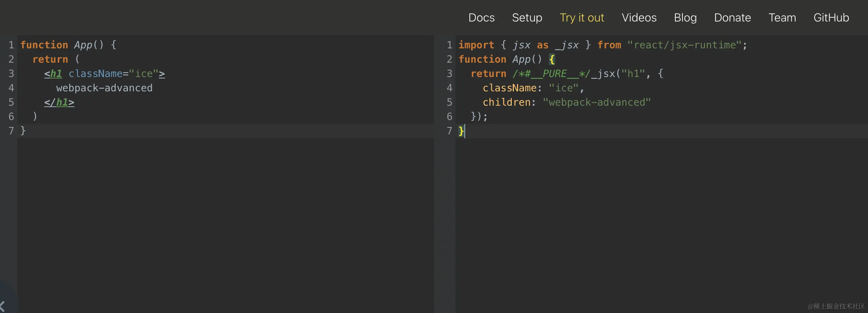Click line number 3 in the output gutter
The image size is (868, 313).
point(449,74)
